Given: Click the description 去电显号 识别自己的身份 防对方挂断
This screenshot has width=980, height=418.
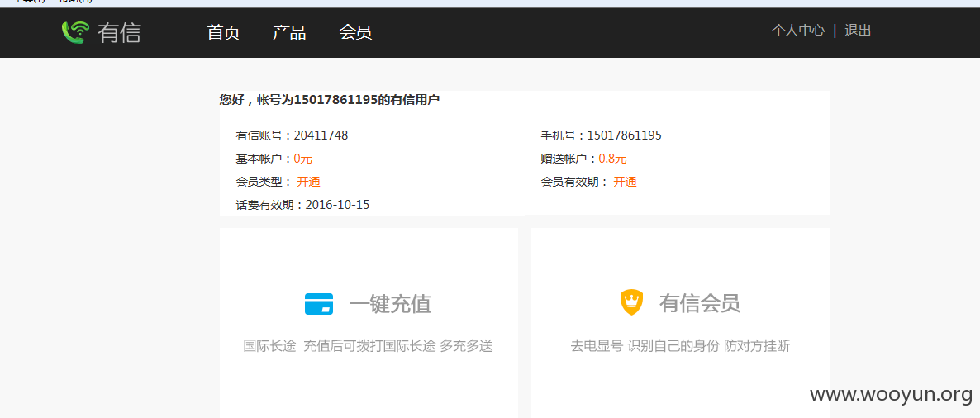Looking at the screenshot, I should click(680, 346).
